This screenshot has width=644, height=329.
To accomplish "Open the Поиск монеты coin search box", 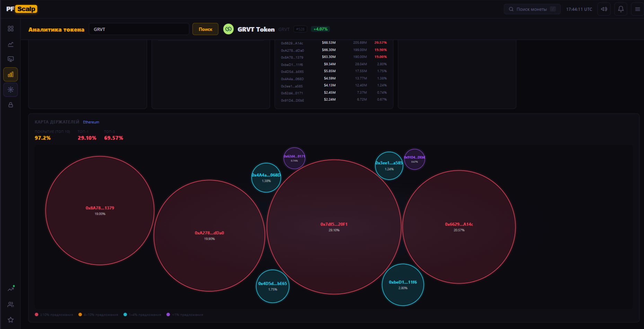I will pos(532,9).
